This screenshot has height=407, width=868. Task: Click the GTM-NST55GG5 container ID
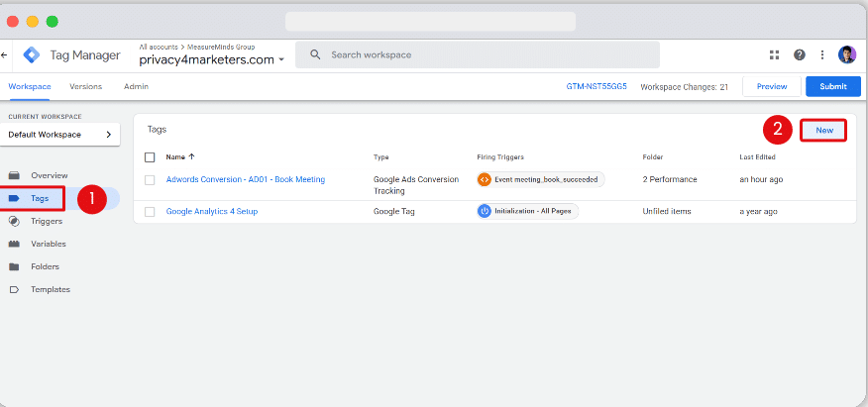click(x=597, y=87)
